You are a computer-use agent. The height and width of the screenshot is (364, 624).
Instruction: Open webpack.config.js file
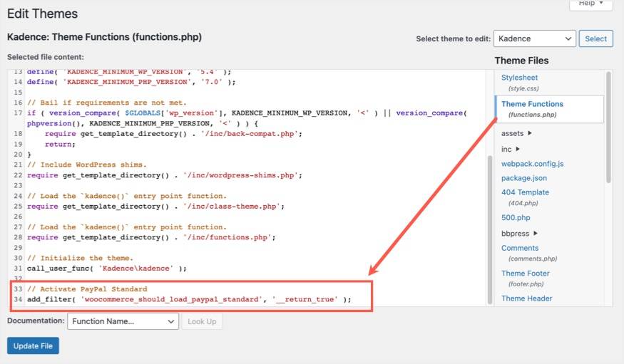[532, 164]
